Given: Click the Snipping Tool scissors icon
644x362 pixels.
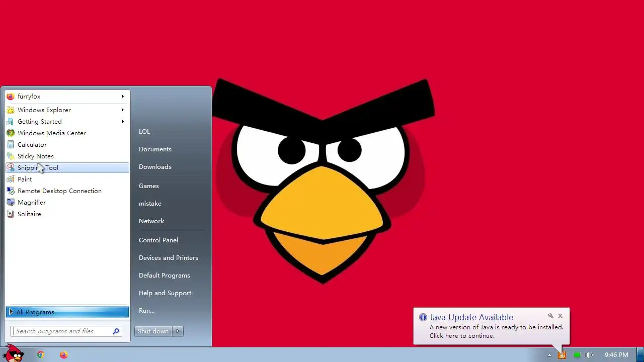Looking at the screenshot, I should 11,168.
